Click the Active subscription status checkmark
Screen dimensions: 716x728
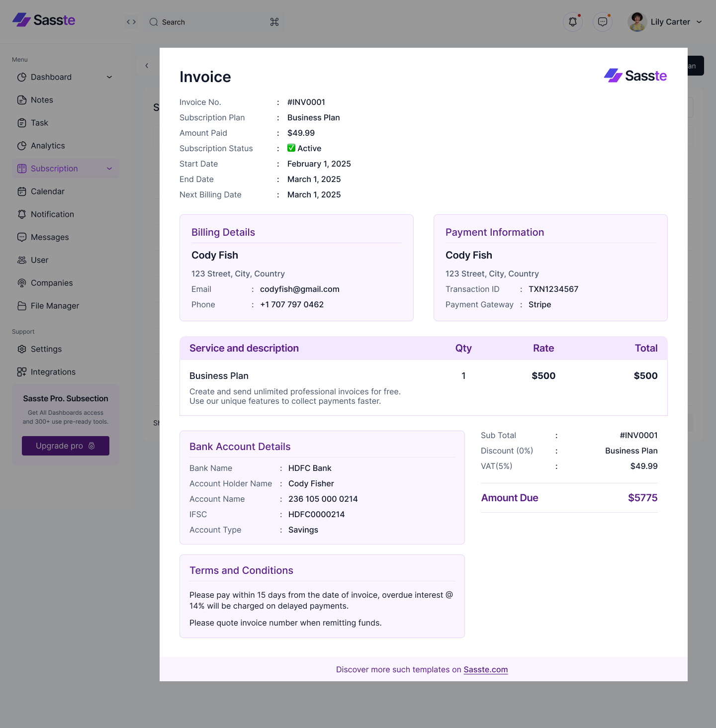click(291, 148)
